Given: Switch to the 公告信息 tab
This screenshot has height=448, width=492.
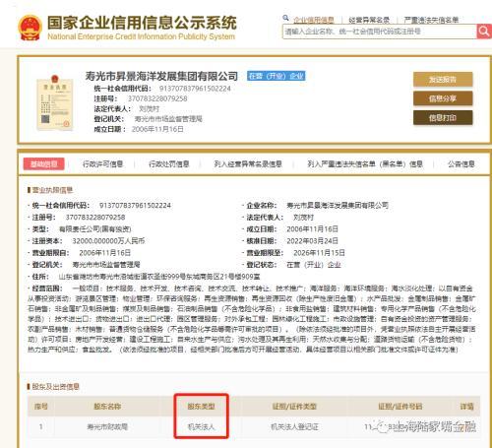Looking at the screenshot, I should [461, 163].
